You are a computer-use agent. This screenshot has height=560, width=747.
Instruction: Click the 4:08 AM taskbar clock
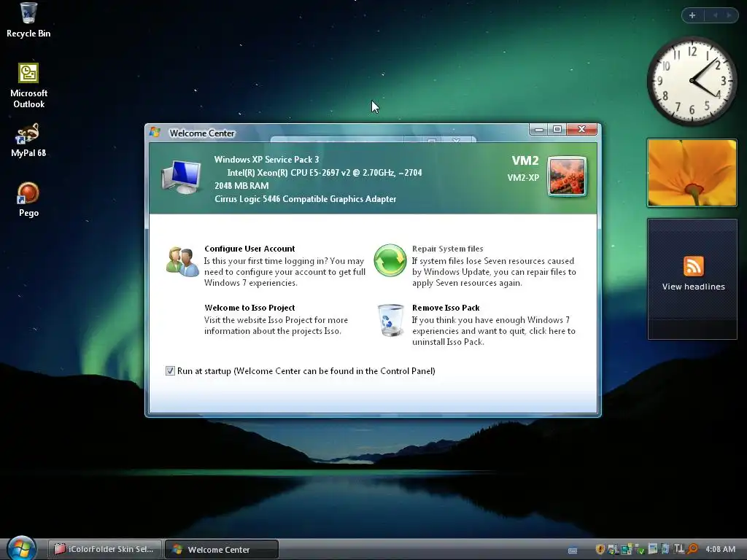click(x=720, y=549)
